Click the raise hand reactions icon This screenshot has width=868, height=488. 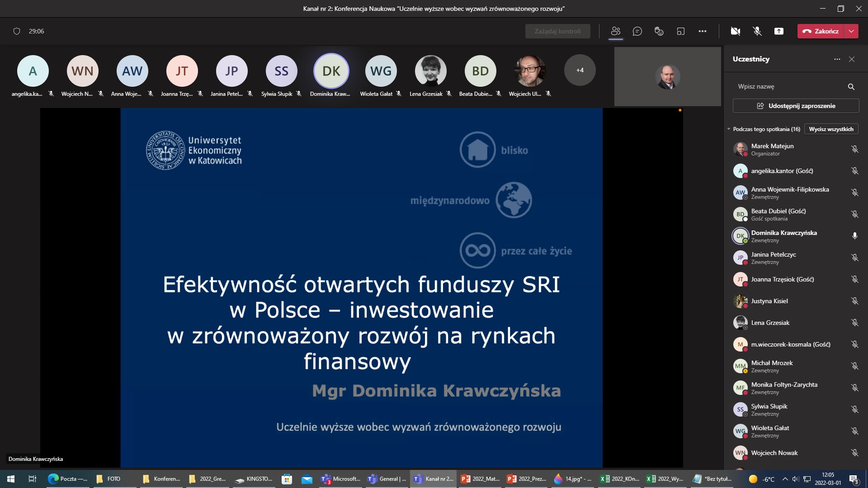(659, 31)
